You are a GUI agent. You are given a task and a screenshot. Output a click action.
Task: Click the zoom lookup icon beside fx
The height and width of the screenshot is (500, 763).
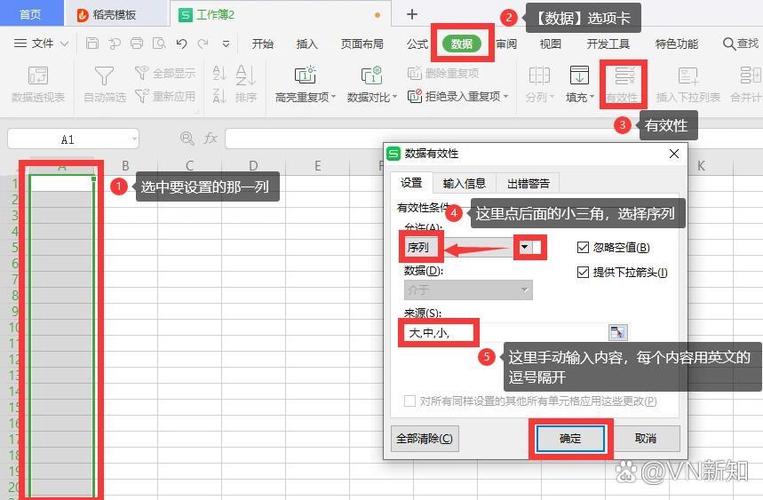point(187,139)
